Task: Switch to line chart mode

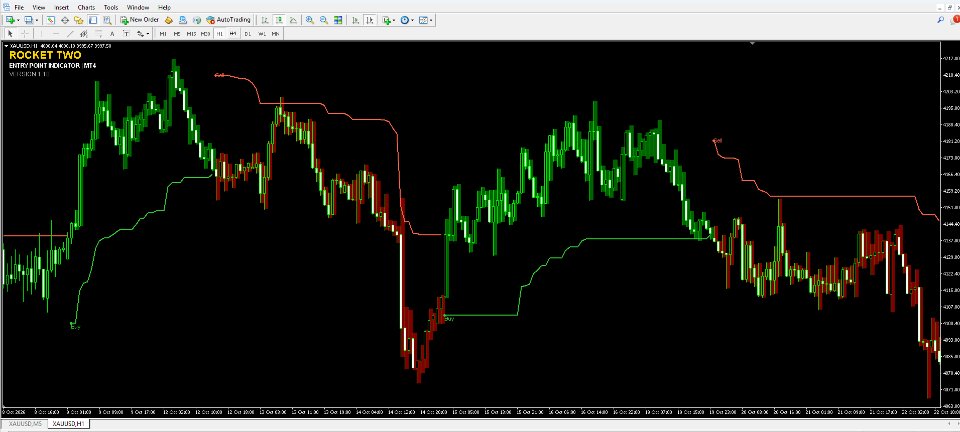Action: [x=293, y=20]
